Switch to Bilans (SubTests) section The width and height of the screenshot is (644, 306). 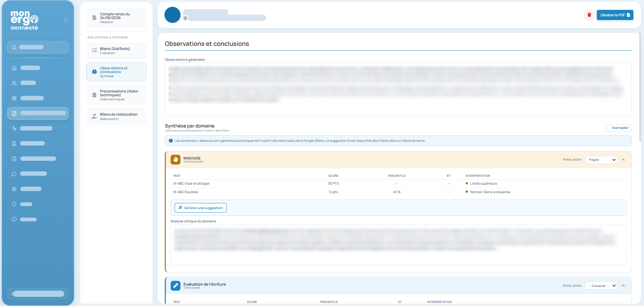tap(117, 50)
